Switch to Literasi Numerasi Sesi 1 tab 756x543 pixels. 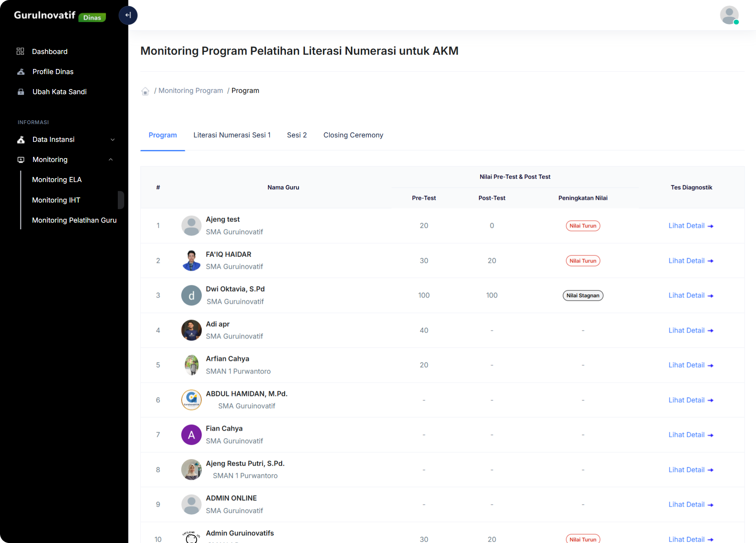click(x=232, y=135)
